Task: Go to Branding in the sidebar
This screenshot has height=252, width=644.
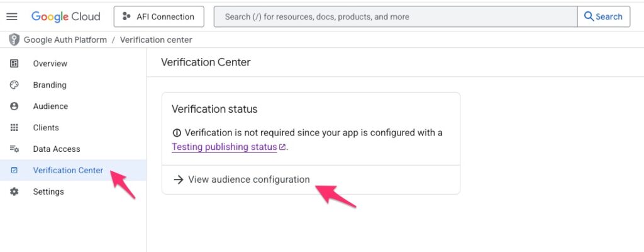Action: click(x=50, y=85)
